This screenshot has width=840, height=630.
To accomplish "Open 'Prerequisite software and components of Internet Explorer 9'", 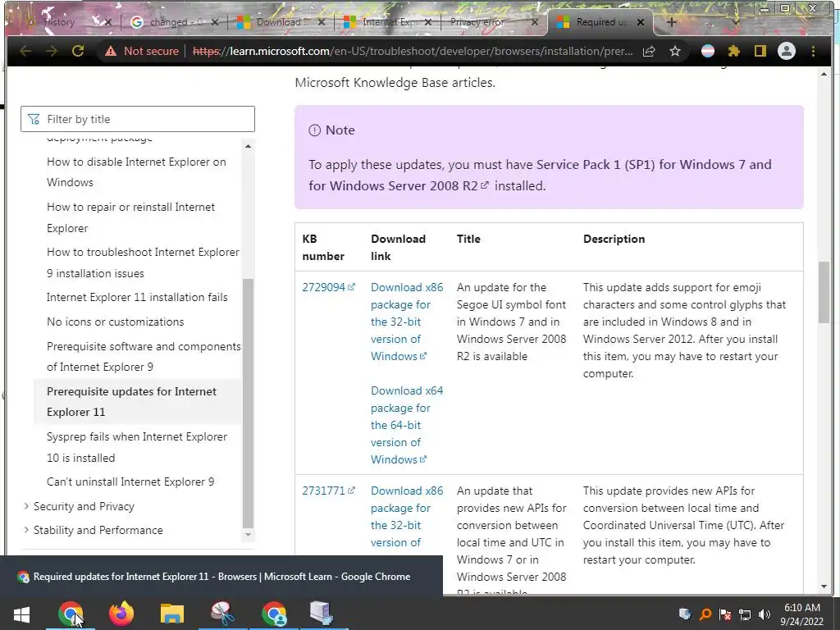I will click(144, 356).
